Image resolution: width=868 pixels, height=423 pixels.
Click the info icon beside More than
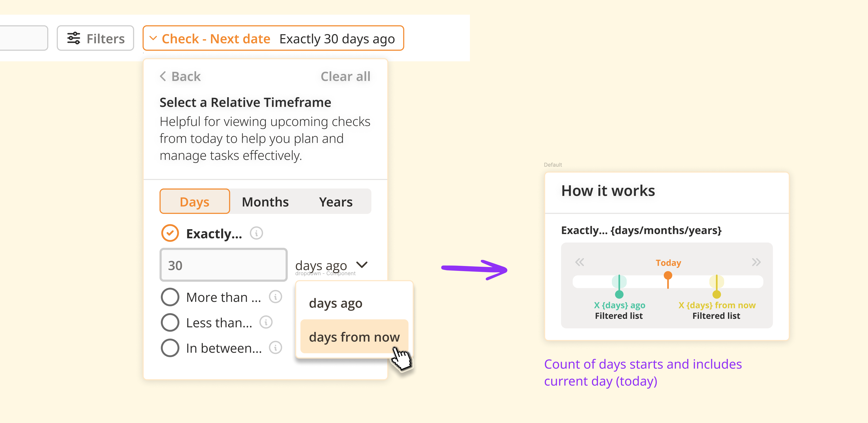275,297
